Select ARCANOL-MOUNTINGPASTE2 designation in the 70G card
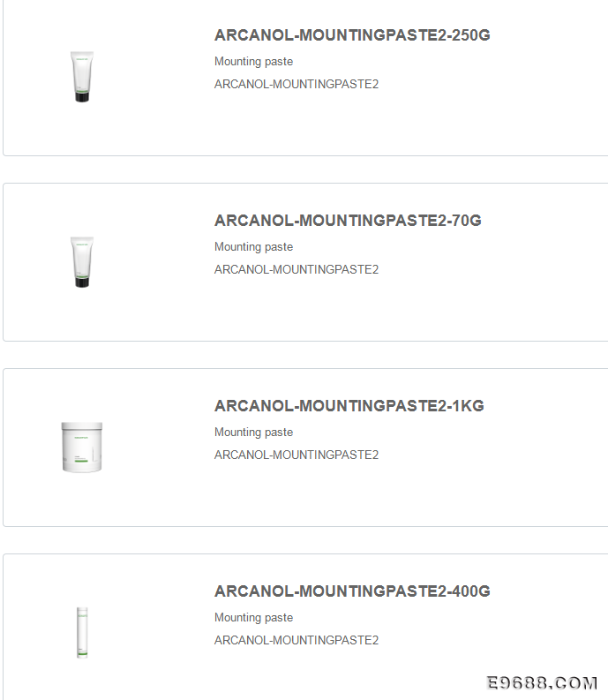The image size is (608, 700). coord(296,269)
